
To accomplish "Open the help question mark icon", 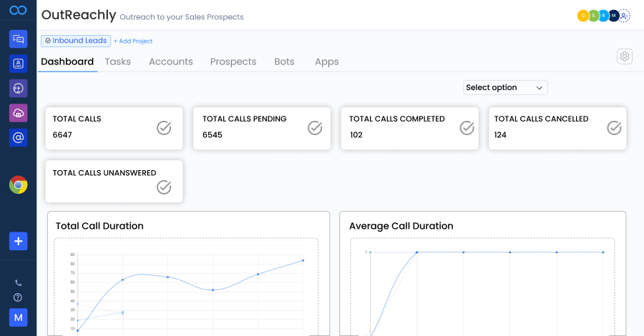I will coord(18,297).
